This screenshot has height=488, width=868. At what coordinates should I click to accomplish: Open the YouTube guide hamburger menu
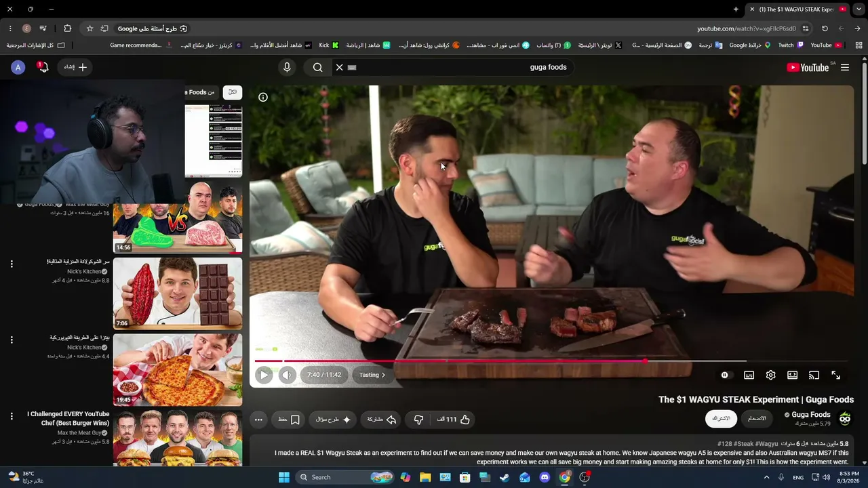point(845,67)
